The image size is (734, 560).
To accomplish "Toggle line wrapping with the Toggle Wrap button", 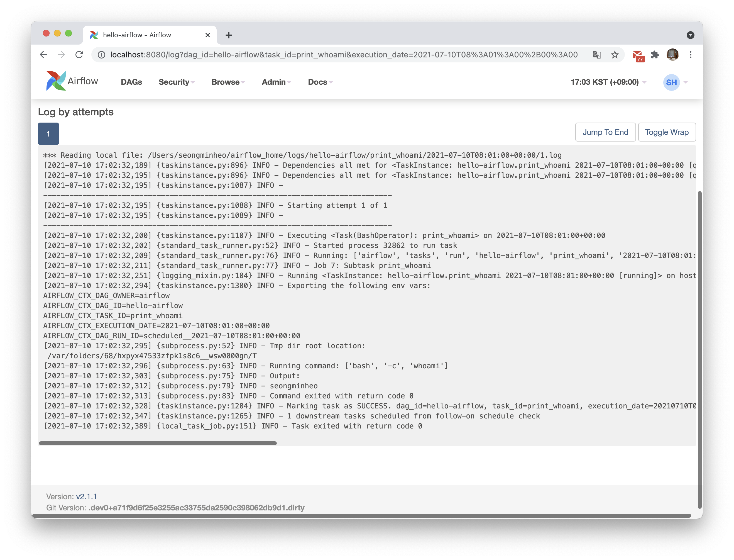I will coord(666,132).
